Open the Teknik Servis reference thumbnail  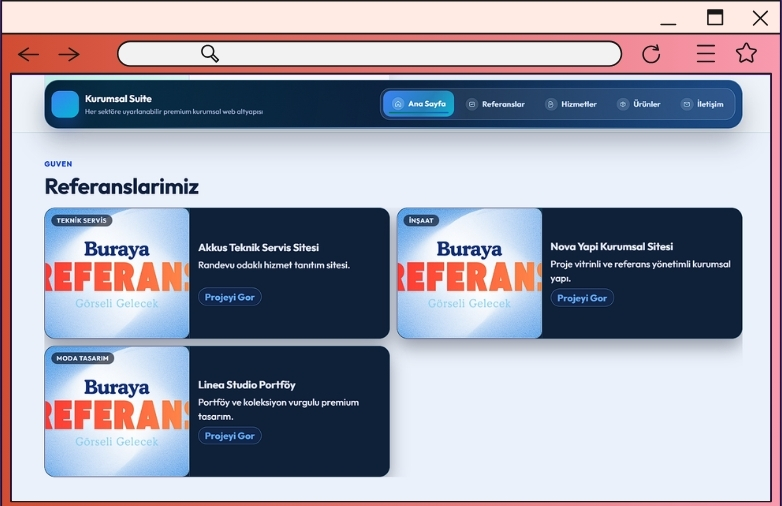[117, 273]
